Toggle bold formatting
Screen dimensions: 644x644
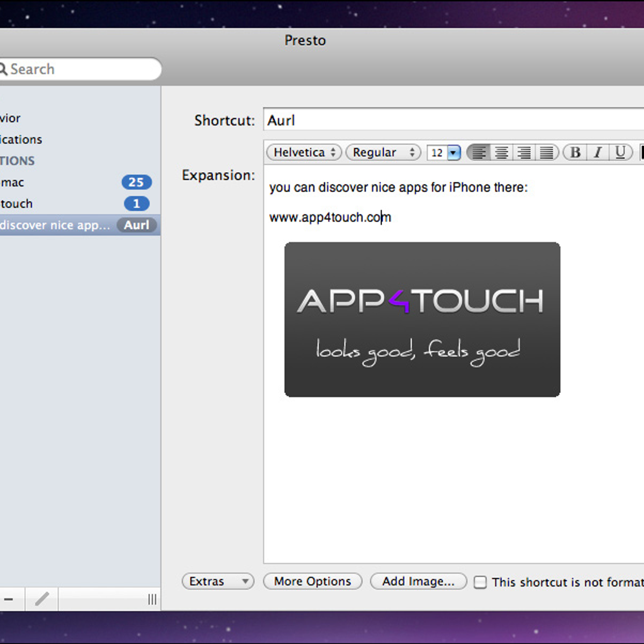[575, 153]
